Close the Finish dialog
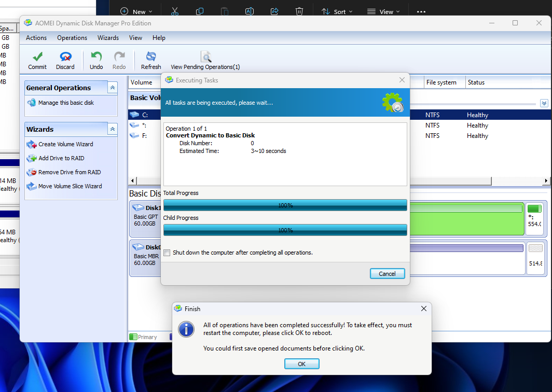This screenshot has height=392, width=552. 424,309
